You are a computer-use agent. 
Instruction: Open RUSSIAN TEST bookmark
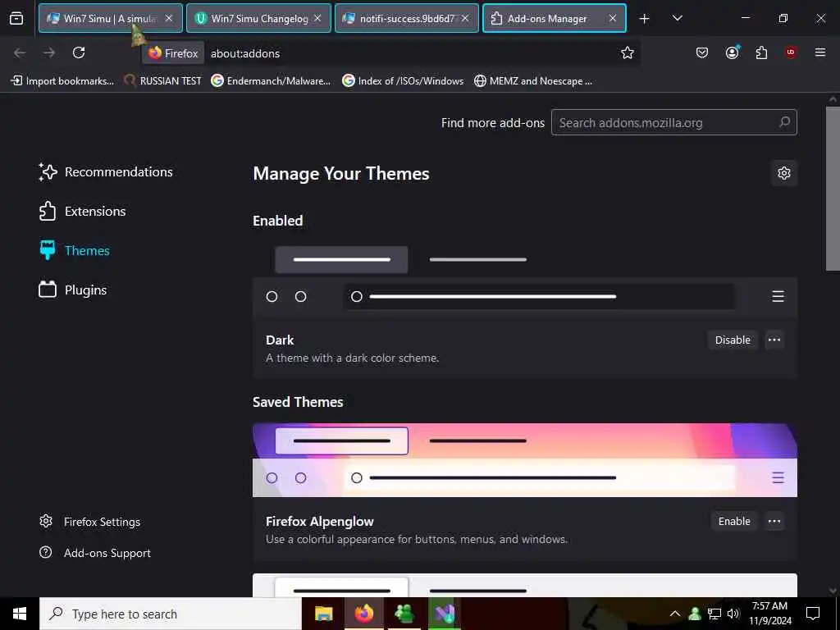(x=163, y=81)
